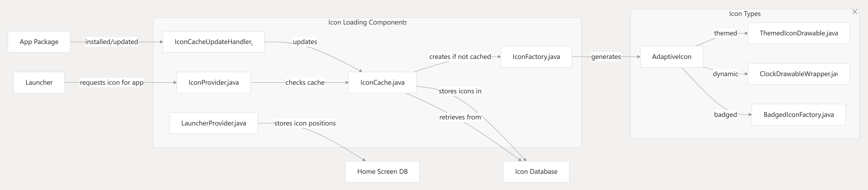Click the Home Screen DB node
This screenshot has width=868, height=190.
coord(382,172)
